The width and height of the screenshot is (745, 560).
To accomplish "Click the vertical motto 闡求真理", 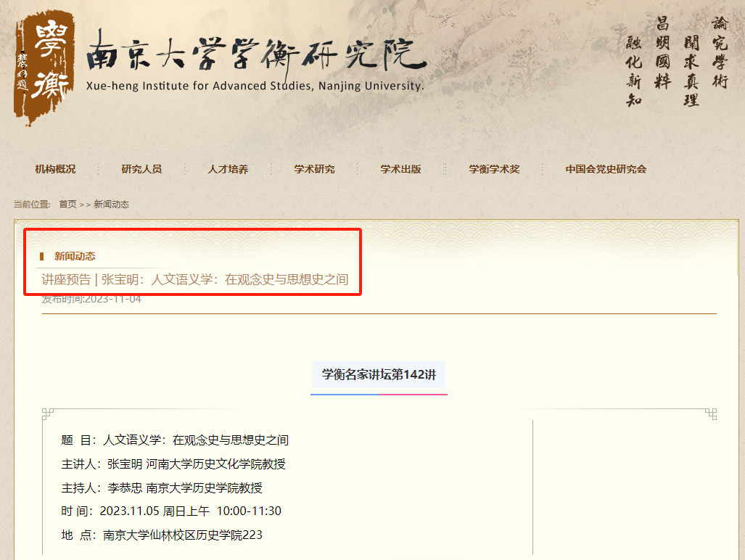I will [691, 71].
